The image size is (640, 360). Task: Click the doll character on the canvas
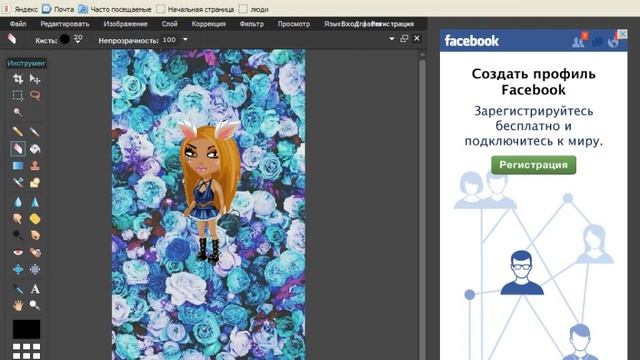click(x=210, y=192)
